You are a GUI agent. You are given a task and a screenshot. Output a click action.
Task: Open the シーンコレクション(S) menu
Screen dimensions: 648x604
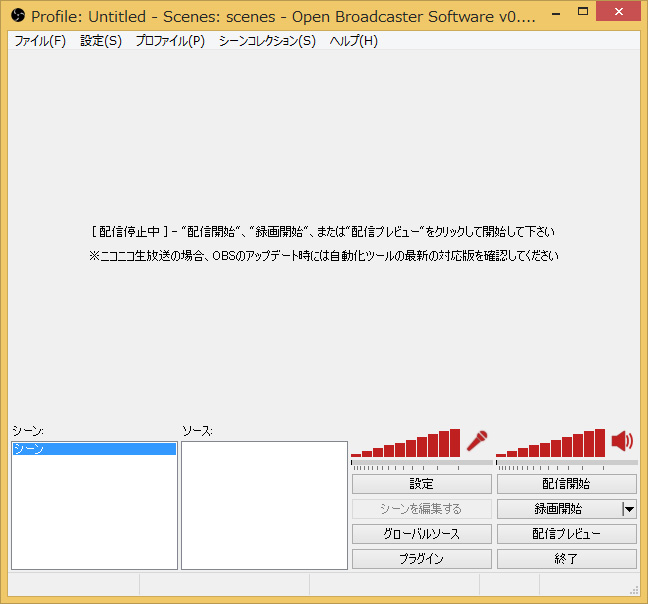[x=267, y=41]
